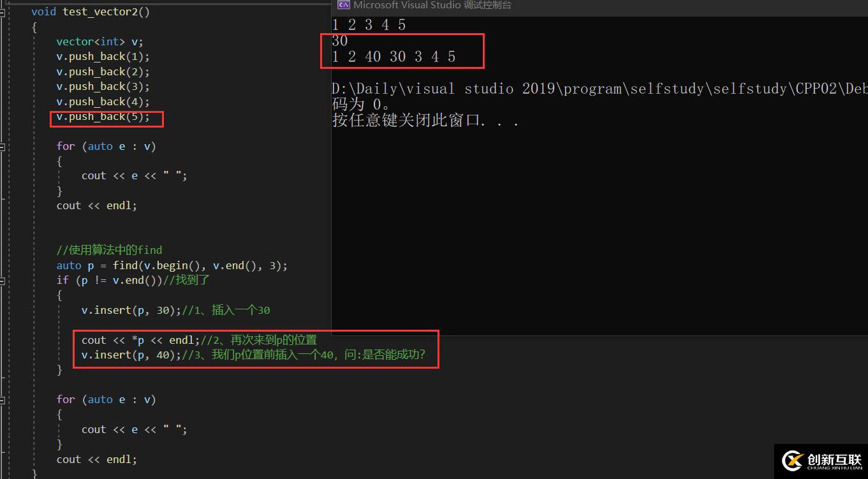Image resolution: width=868 pixels, height=479 pixels.
Task: Click the void test_vector2() declaration
Action: [91, 11]
